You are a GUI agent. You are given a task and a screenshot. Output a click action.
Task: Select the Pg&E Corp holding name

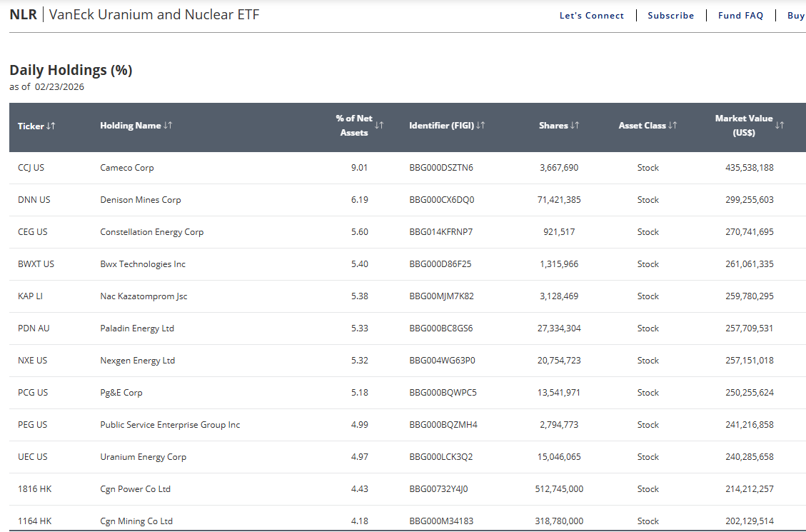121,393
